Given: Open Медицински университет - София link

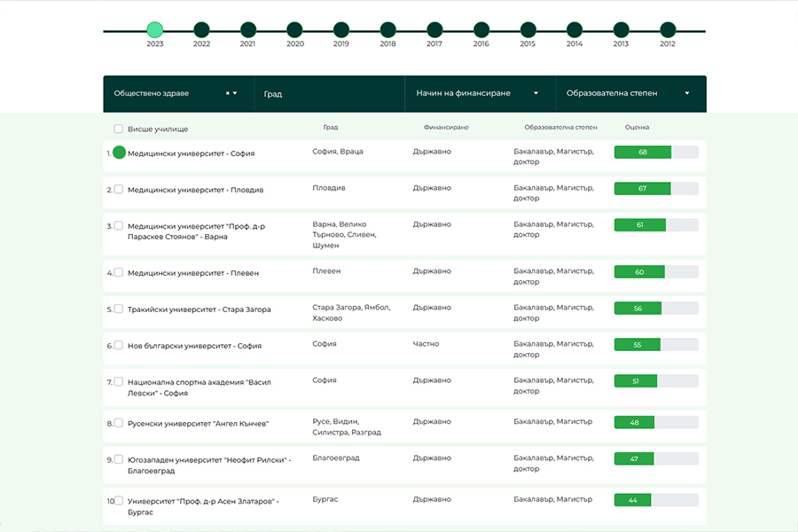Looking at the screenshot, I should point(191,153).
